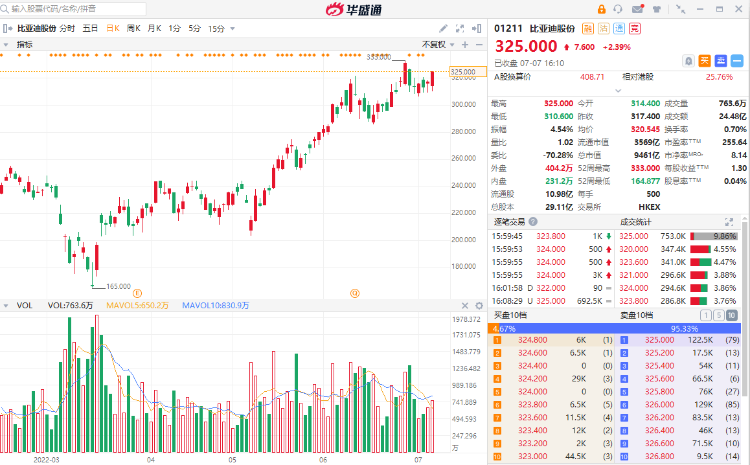Click the 16:08:29 trade tick row

pos(551,301)
